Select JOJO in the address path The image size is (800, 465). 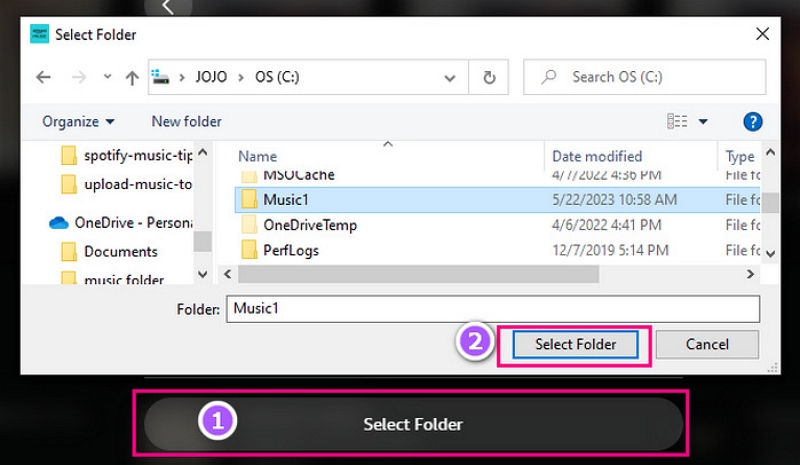click(211, 77)
